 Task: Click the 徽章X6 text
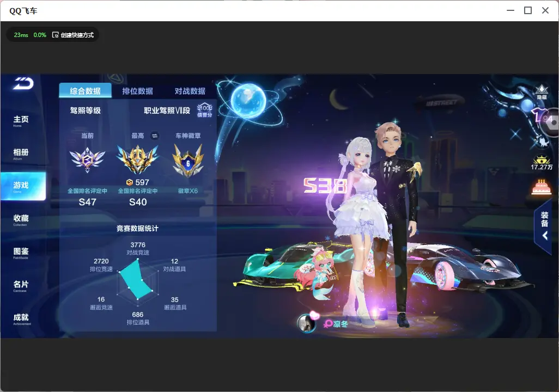point(188,191)
